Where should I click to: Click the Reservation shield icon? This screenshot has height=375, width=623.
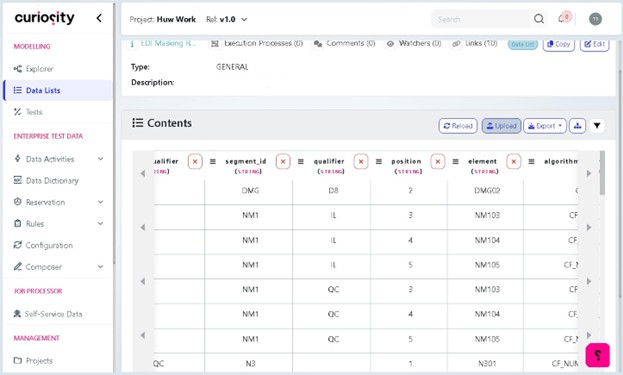click(x=17, y=201)
